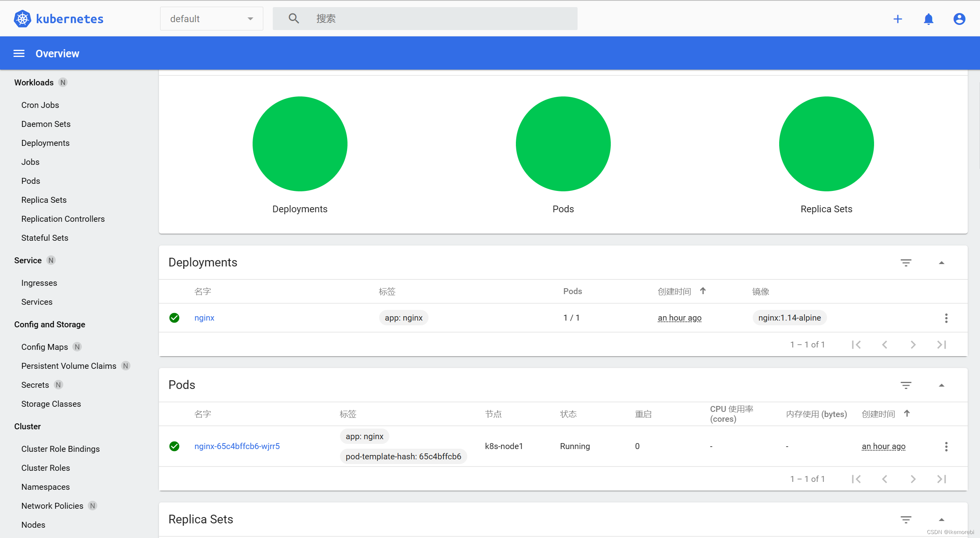Open Daemon Sets in sidebar

point(46,124)
